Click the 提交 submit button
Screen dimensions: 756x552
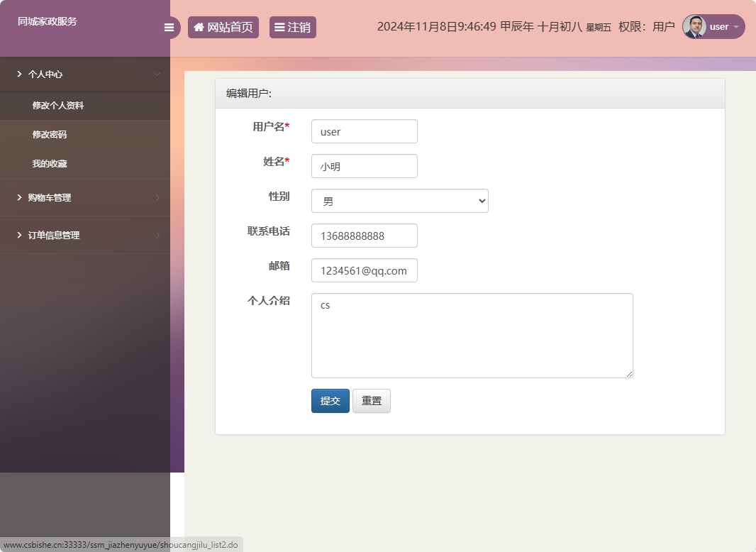coord(330,400)
